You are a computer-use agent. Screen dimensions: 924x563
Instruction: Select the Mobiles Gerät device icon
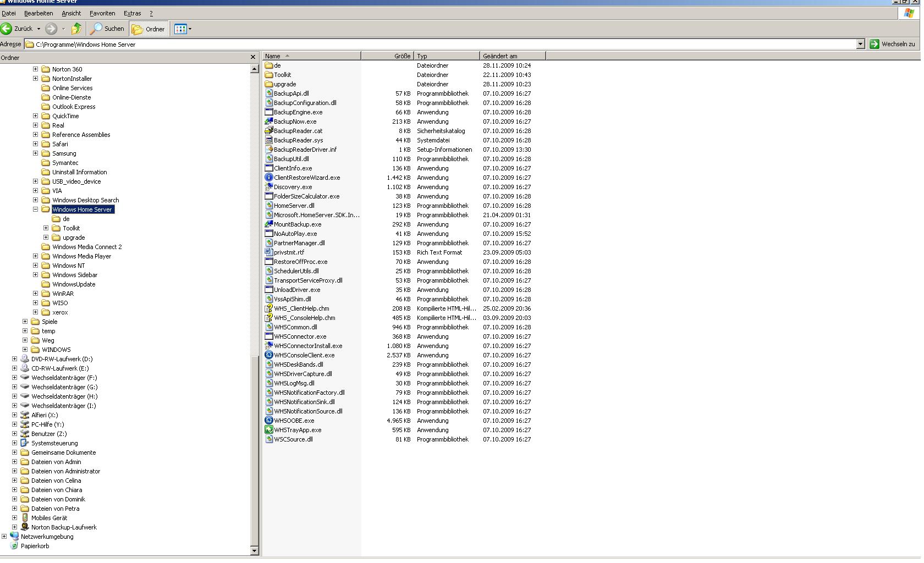[x=25, y=518]
